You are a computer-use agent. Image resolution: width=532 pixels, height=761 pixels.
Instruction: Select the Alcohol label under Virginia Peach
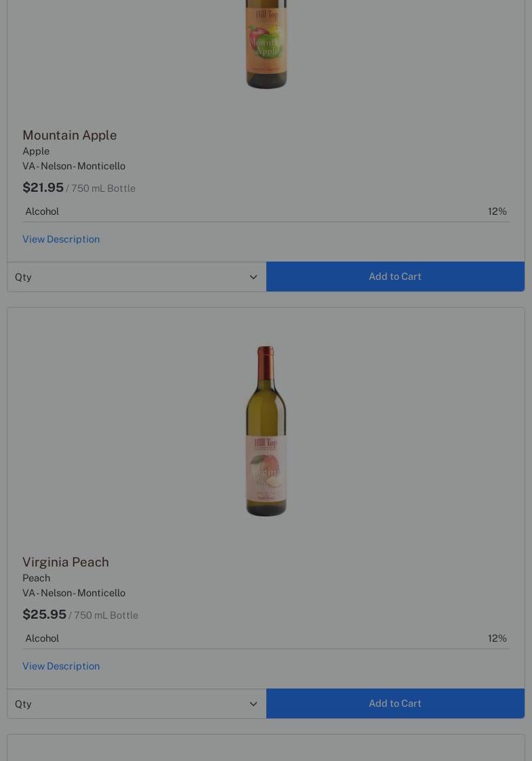42,638
